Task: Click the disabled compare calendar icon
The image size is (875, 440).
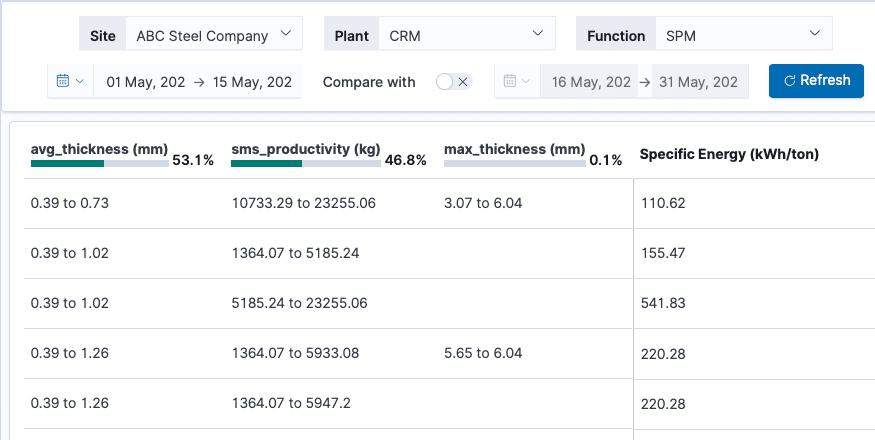Action: 509,81
